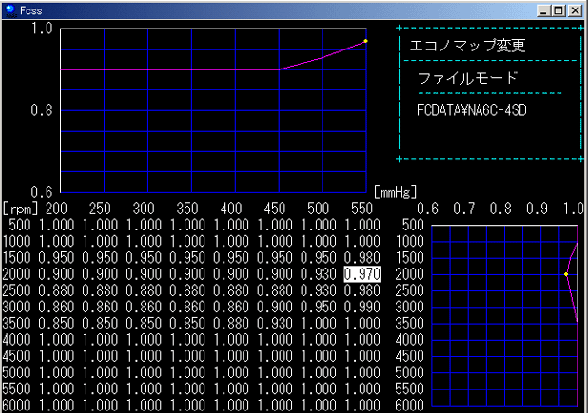588x413 pixels.
Task: Select the 0.850 cell at 3500 rpm, 200 mmHg
Action: point(56,323)
